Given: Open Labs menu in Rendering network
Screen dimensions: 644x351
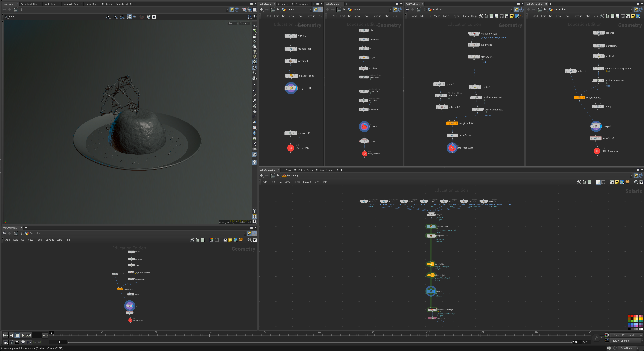Looking at the screenshot, I should [x=317, y=182].
